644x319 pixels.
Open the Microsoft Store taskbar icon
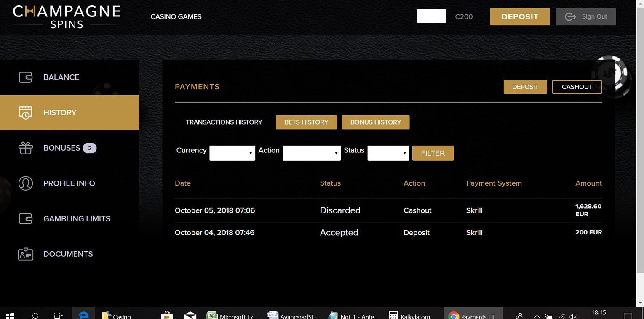pyautogui.click(x=167, y=316)
